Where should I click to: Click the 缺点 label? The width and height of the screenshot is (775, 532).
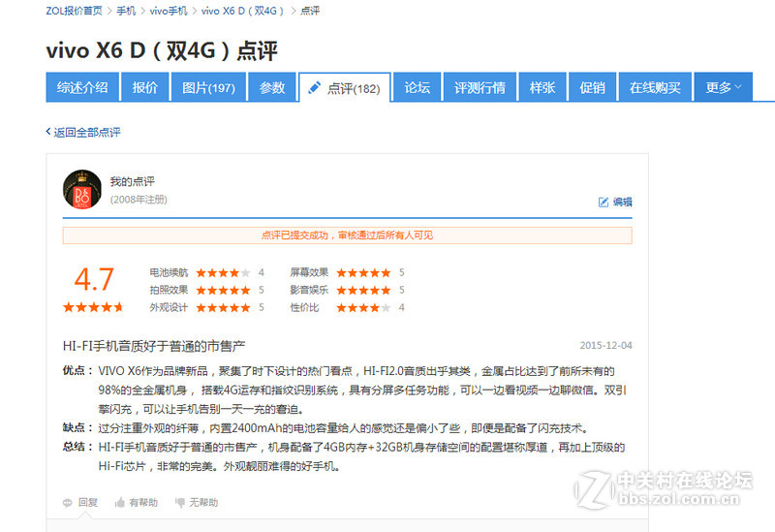coord(77,427)
